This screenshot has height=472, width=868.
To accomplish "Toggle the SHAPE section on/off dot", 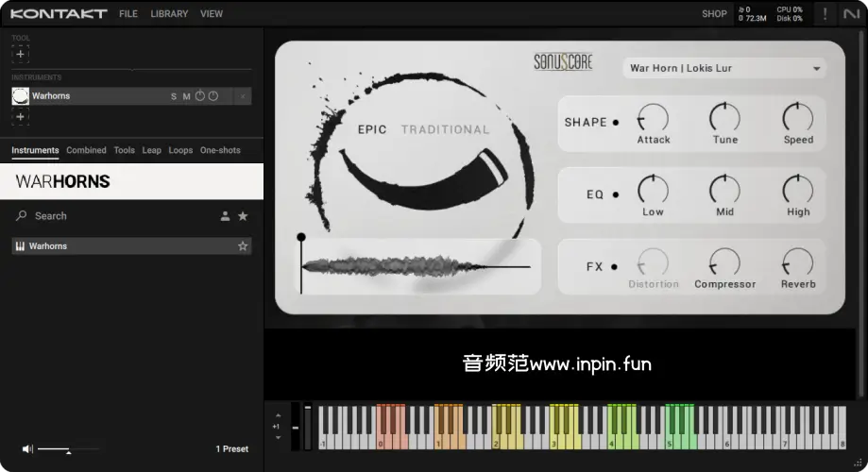I will click(616, 123).
